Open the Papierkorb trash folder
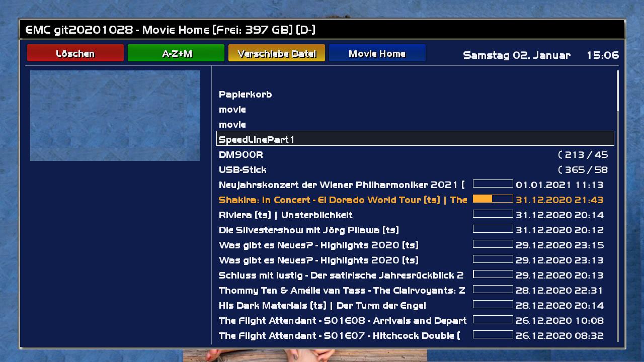644x362 pixels. 245,95
